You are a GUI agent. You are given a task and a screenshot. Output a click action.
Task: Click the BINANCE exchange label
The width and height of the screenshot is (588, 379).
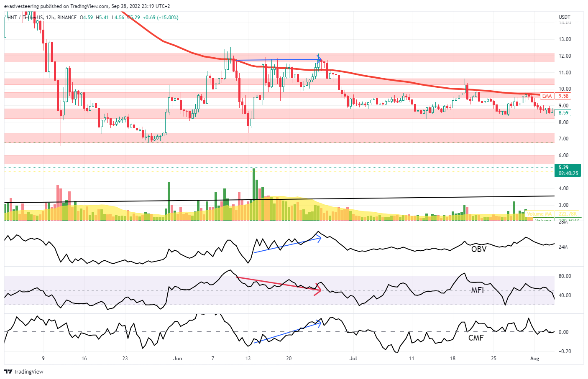(67, 18)
